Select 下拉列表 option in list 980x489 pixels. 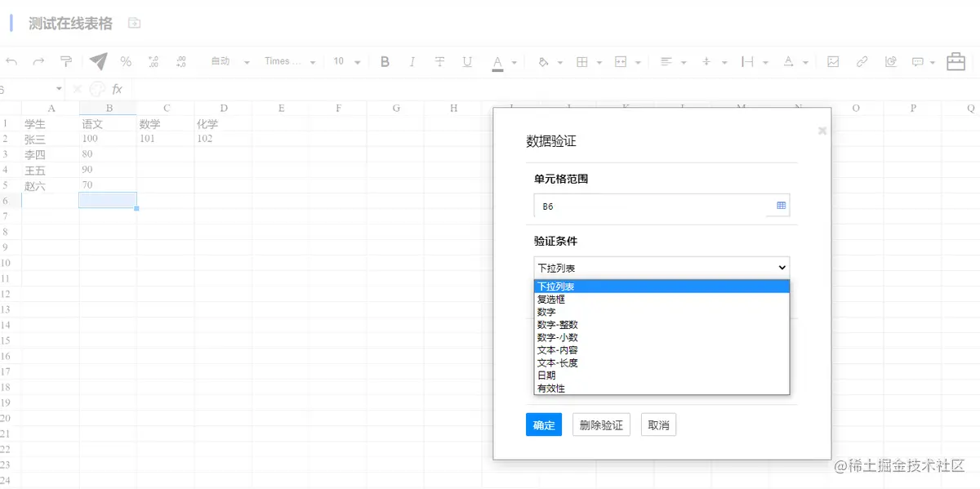point(661,287)
